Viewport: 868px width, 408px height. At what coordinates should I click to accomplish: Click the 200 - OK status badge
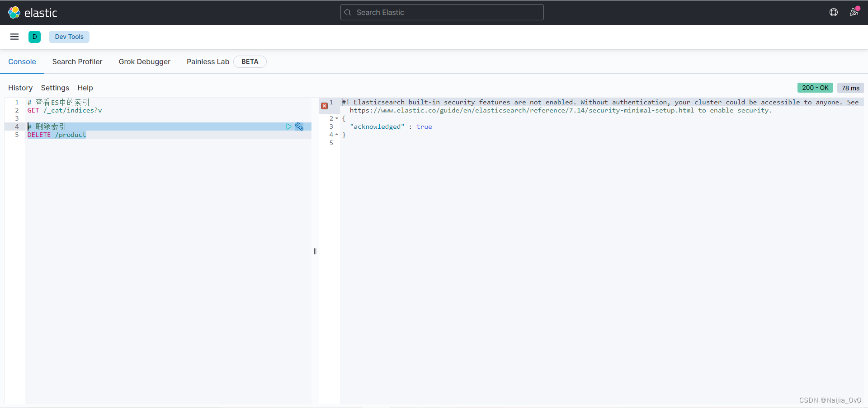815,88
